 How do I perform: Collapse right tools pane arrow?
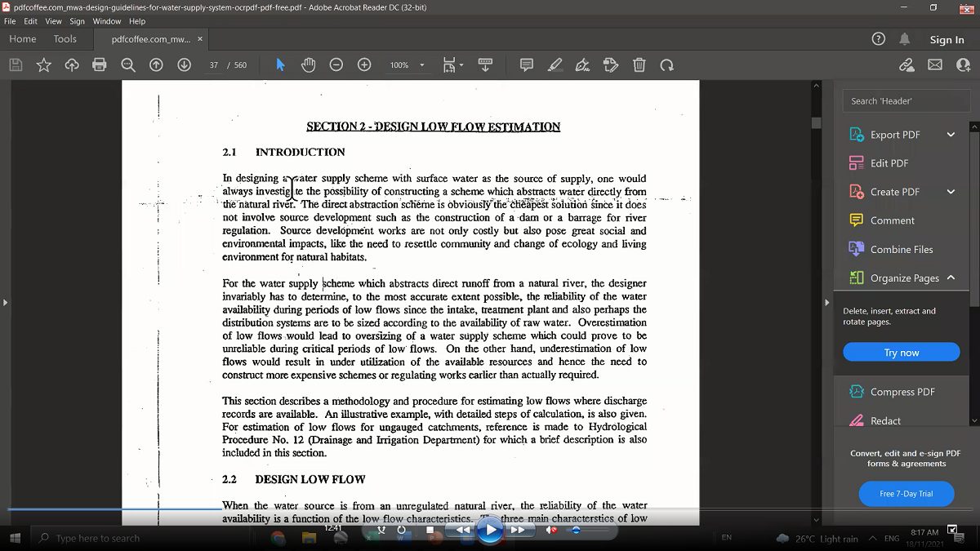pos(827,303)
